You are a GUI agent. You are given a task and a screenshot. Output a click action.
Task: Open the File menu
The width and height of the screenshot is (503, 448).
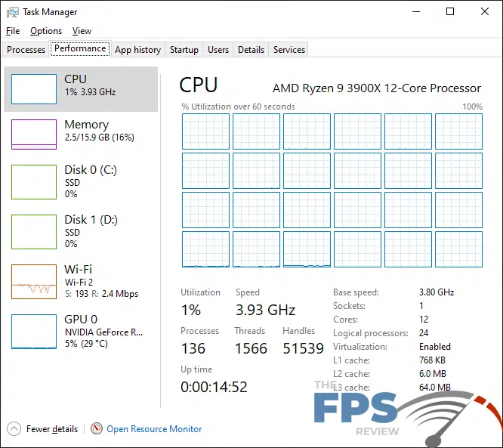[13, 31]
